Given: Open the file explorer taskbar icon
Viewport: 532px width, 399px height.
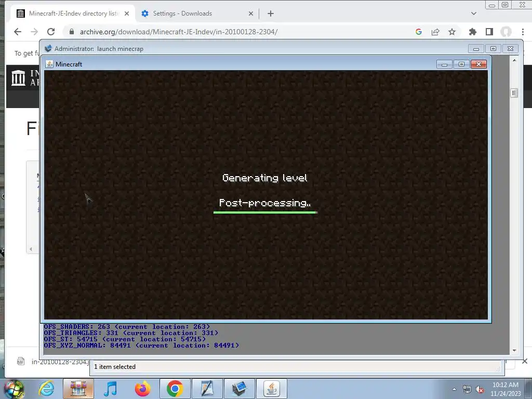Looking at the screenshot, I should 78,389.
